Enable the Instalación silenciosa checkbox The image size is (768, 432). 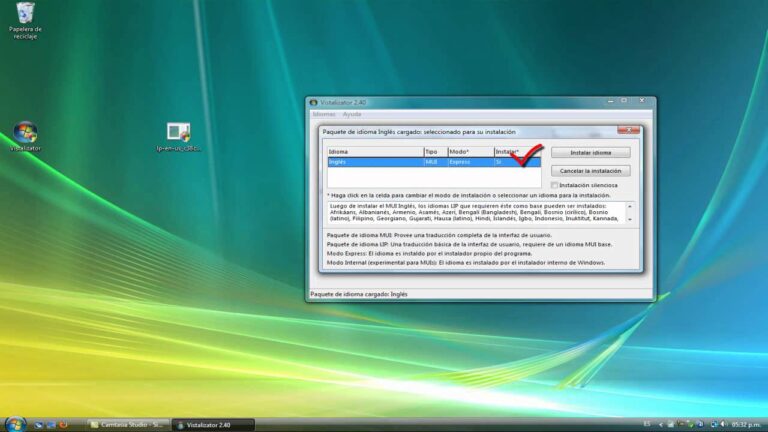(x=554, y=185)
